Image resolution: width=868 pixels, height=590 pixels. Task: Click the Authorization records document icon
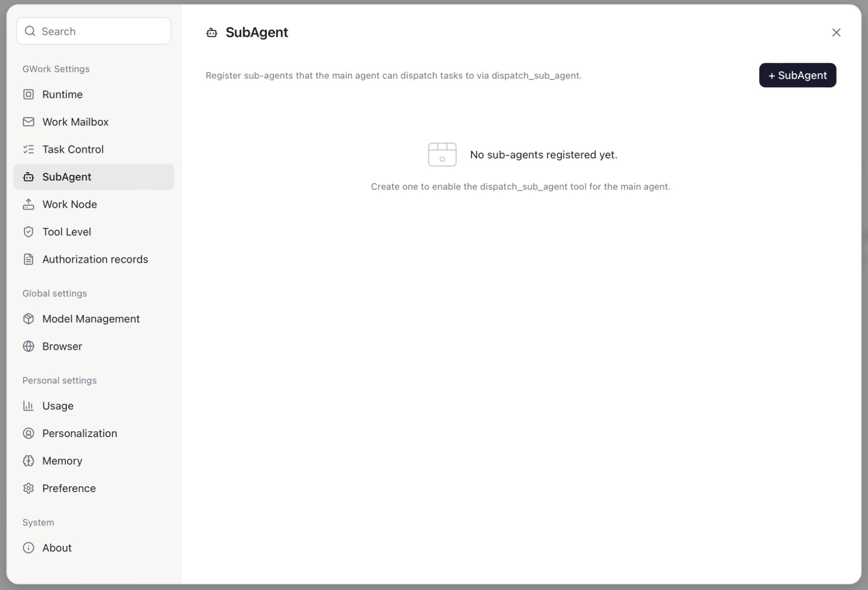pyautogui.click(x=29, y=259)
